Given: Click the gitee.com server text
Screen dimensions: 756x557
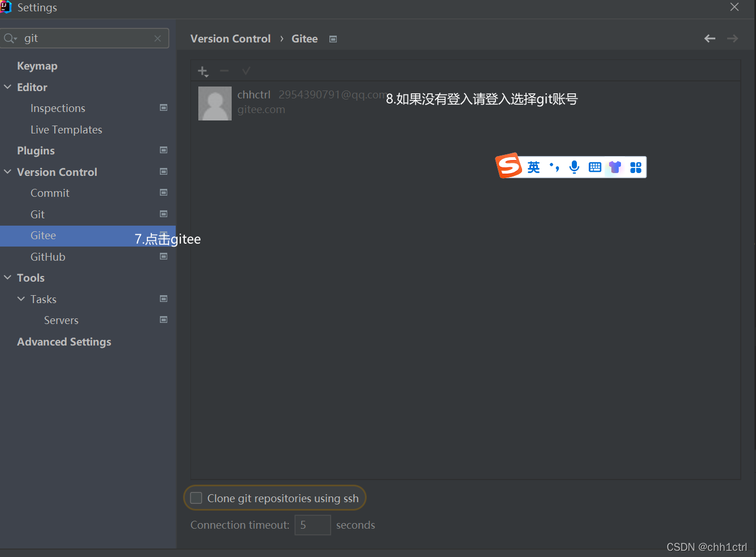Looking at the screenshot, I should click(x=261, y=110).
